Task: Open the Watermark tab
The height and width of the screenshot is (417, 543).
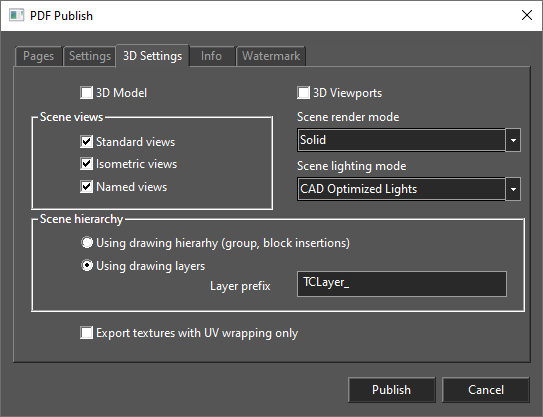Action: pos(271,56)
